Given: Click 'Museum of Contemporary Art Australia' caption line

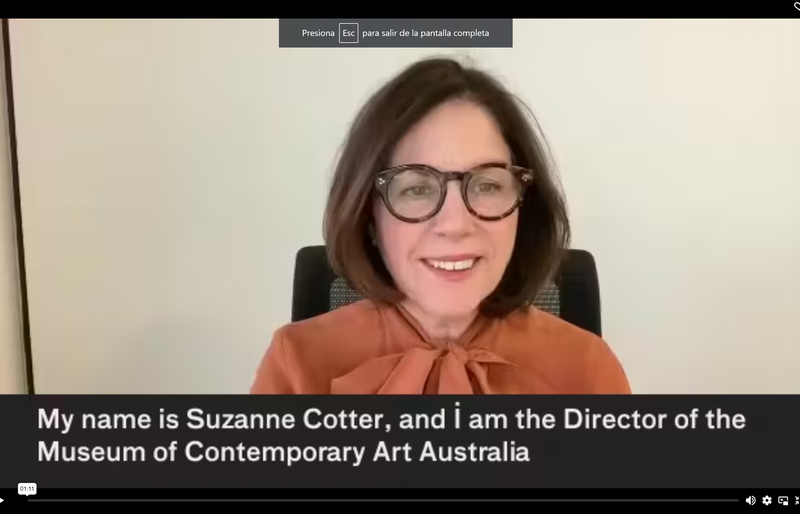Looking at the screenshot, I should pyautogui.click(x=283, y=452).
